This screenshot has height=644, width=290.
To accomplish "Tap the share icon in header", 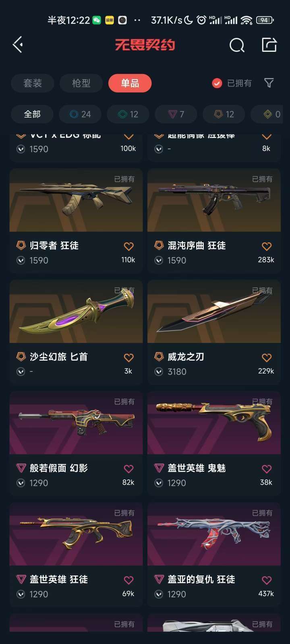I will click(269, 45).
